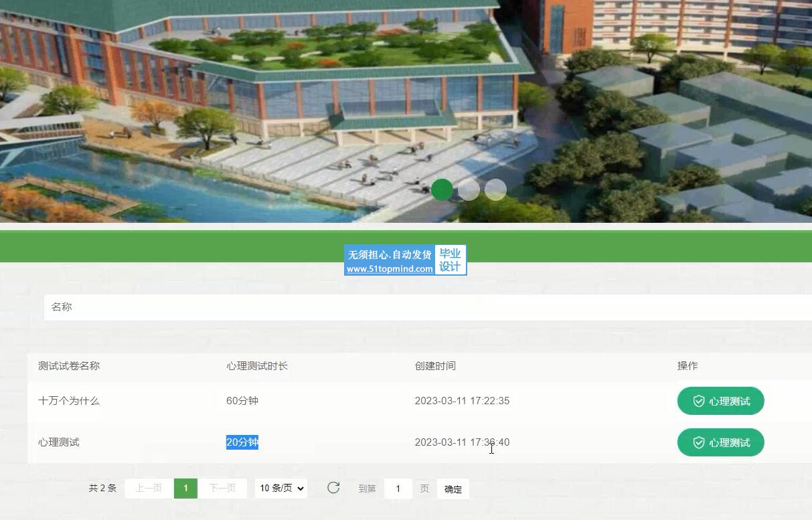The width and height of the screenshot is (812, 520).
Task: Click the 60分钟 duration cell
Action: [242, 401]
